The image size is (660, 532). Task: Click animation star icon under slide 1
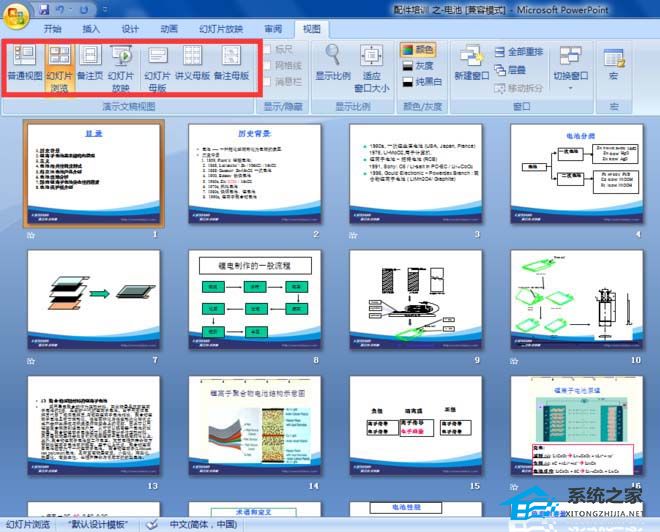[x=31, y=235]
